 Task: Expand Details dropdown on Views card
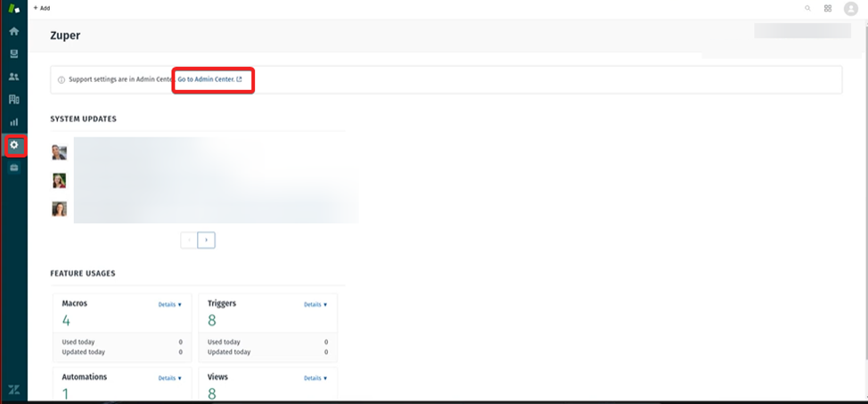click(315, 378)
